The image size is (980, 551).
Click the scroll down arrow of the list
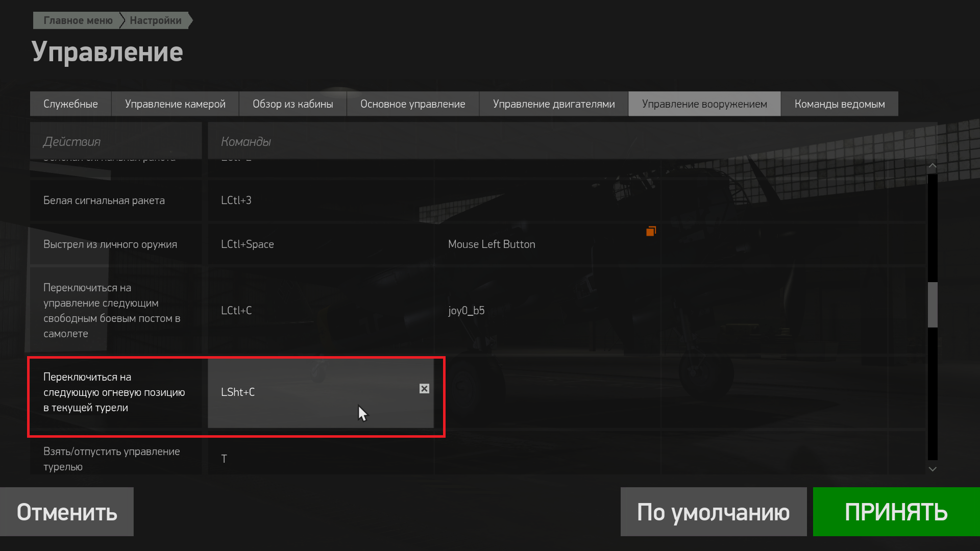[x=933, y=469]
